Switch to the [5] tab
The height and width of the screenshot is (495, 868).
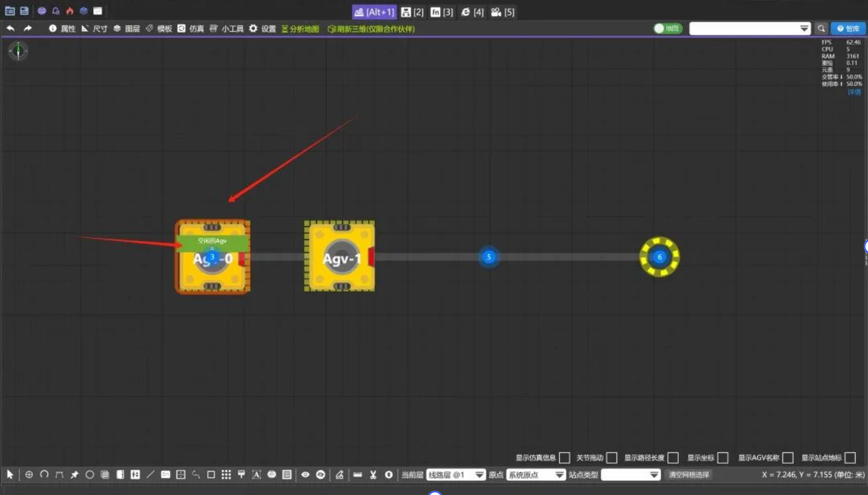point(503,12)
